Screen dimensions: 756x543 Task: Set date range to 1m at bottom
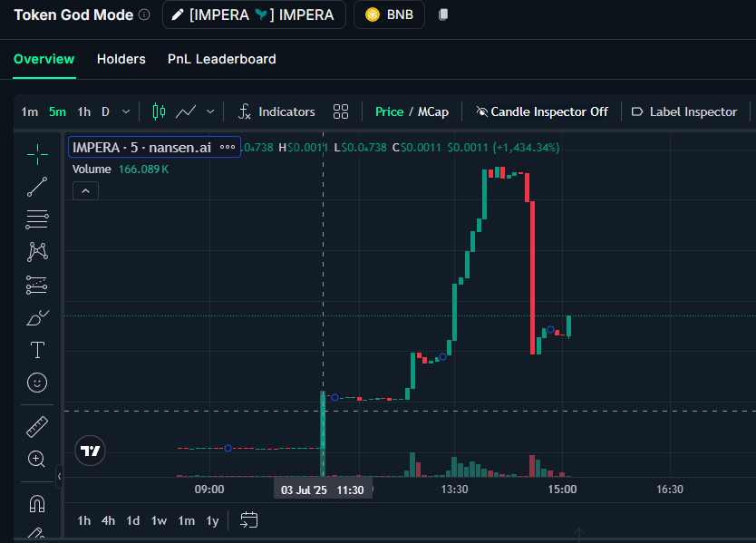coord(186,521)
